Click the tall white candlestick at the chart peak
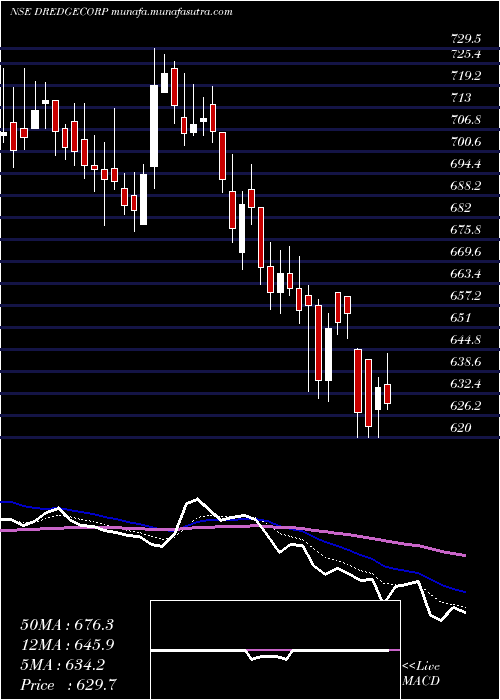500x700 pixels. [154, 126]
